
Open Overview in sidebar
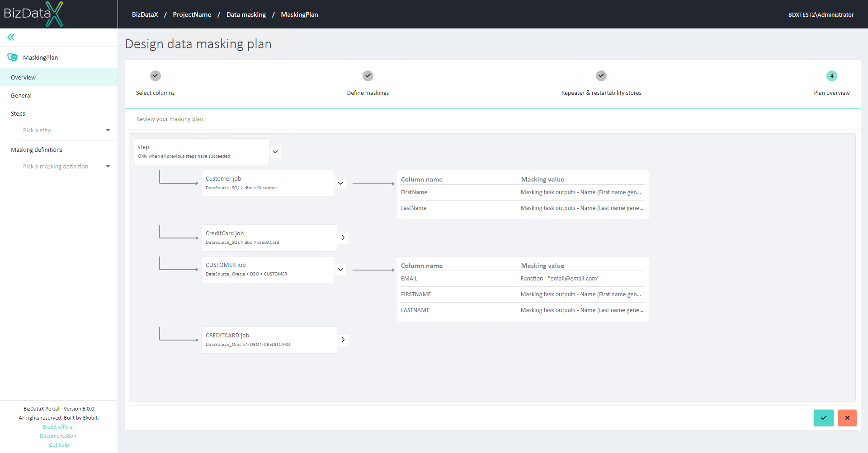(59, 77)
